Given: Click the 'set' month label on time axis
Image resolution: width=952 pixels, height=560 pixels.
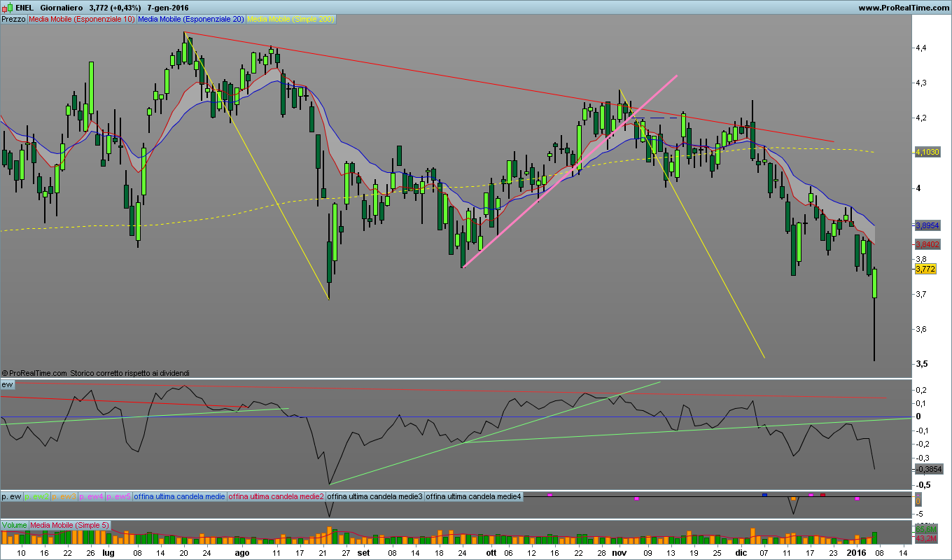Looking at the screenshot, I should click(x=363, y=552).
